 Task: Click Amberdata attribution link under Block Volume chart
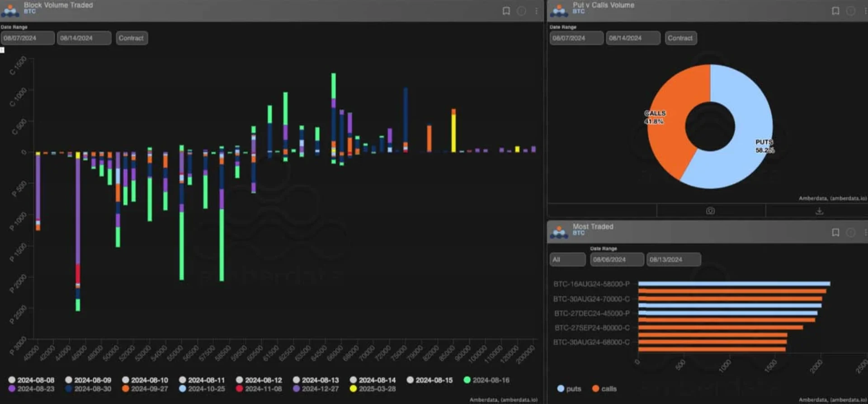tap(504, 399)
